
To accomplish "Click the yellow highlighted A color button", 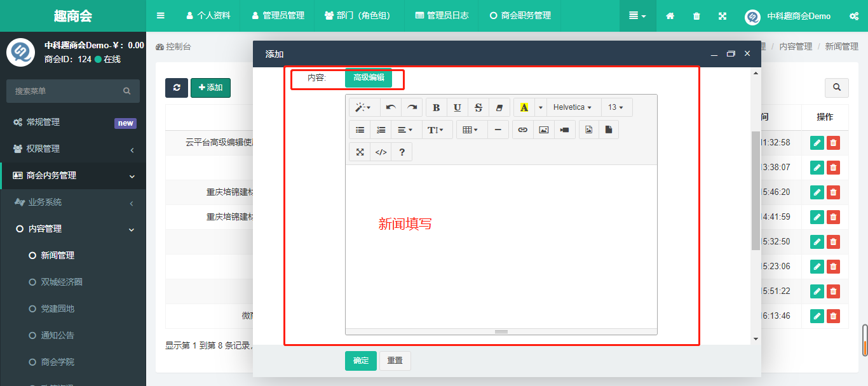I will tap(524, 107).
